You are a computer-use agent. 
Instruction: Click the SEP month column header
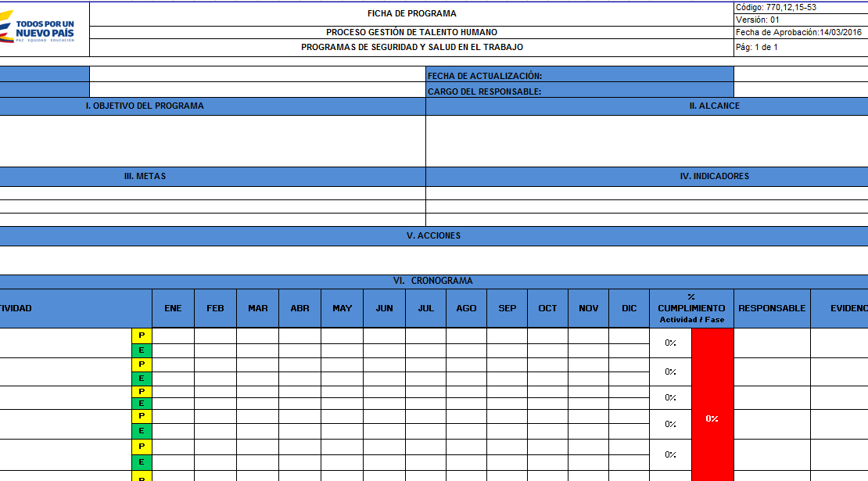[507, 308]
